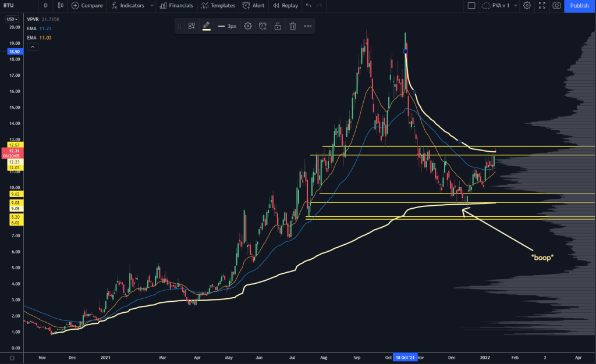Start bar Replay mode
596x364 pixels.
pos(285,6)
